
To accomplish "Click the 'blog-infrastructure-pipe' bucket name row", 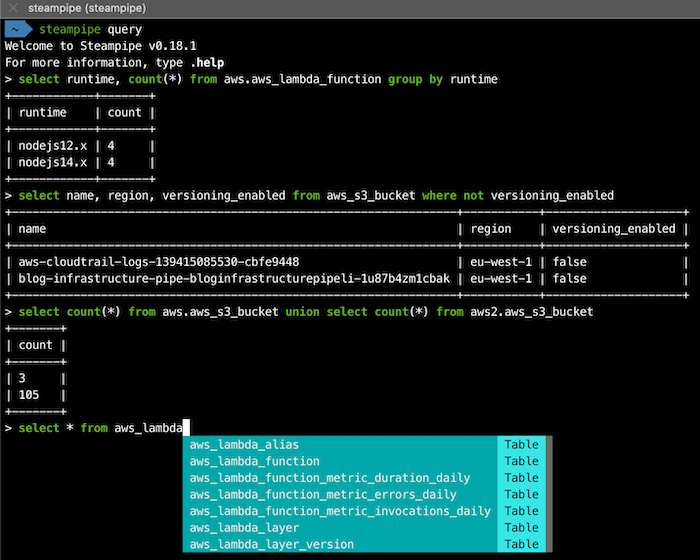I will (x=234, y=279).
